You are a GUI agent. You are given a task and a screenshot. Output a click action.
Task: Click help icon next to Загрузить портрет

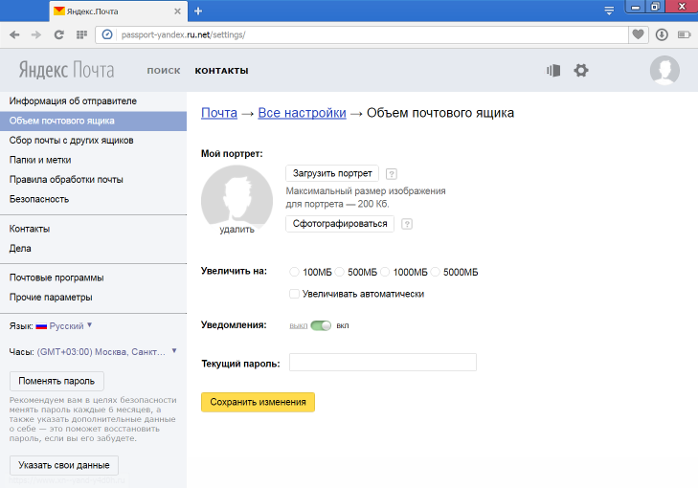click(391, 173)
